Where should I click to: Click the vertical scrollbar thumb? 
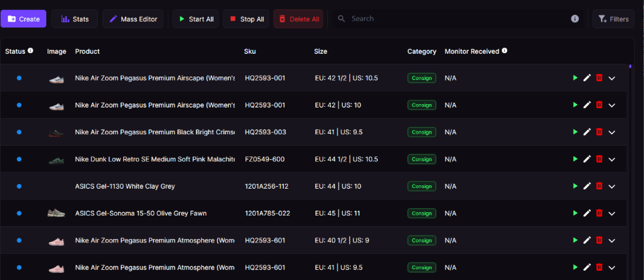630,66
